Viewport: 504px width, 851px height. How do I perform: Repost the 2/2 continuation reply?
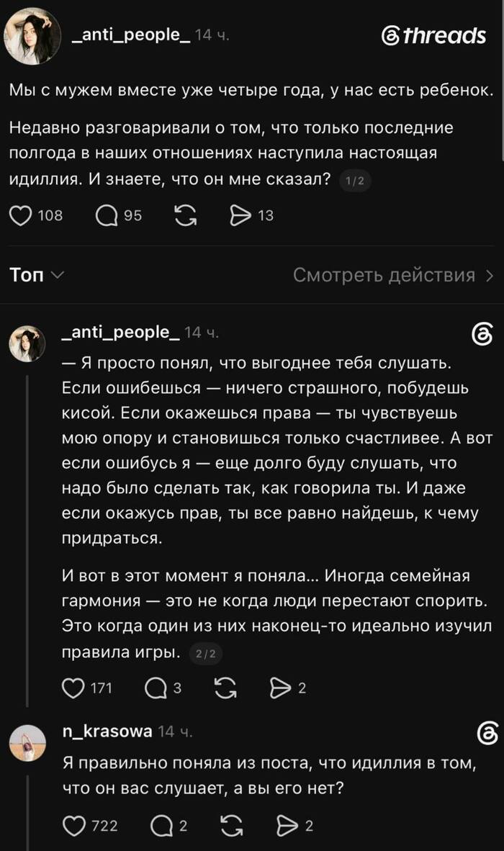coord(225,688)
